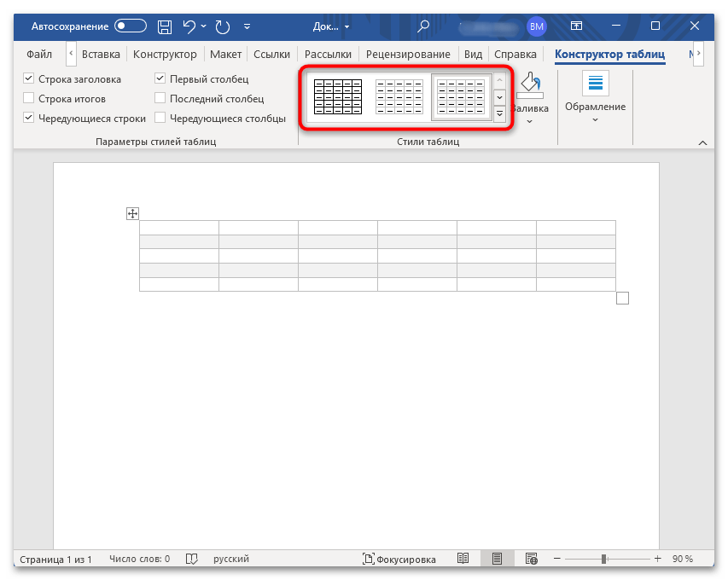728x580 pixels.
Task: Click the zoom slider in status bar
Action: [603, 559]
